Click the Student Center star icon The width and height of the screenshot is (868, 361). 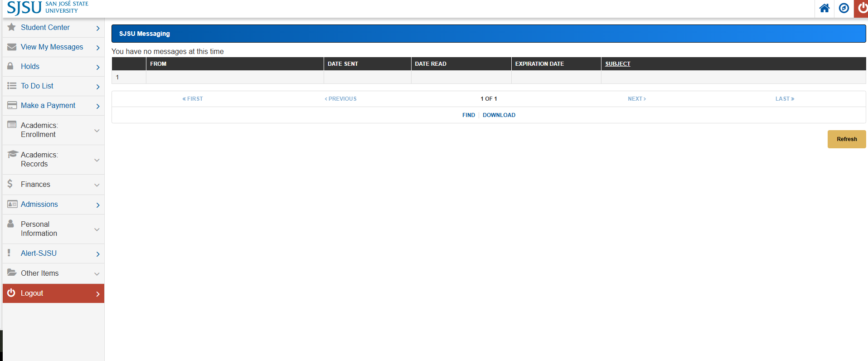pos(12,27)
